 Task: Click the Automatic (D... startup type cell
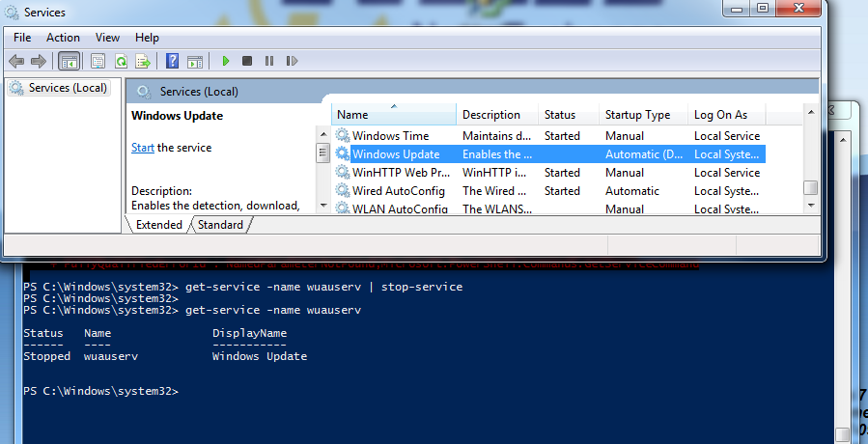tap(644, 153)
